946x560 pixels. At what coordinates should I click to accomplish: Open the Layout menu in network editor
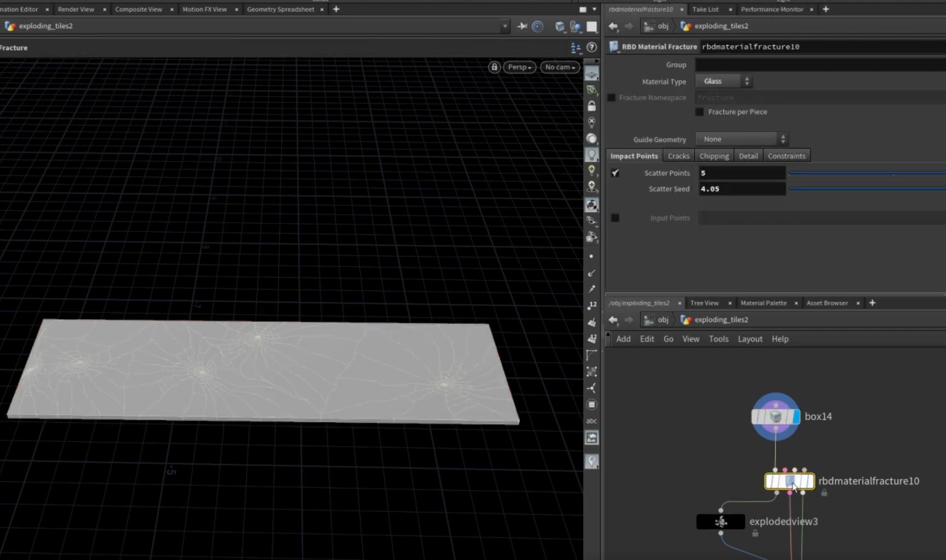coord(750,339)
